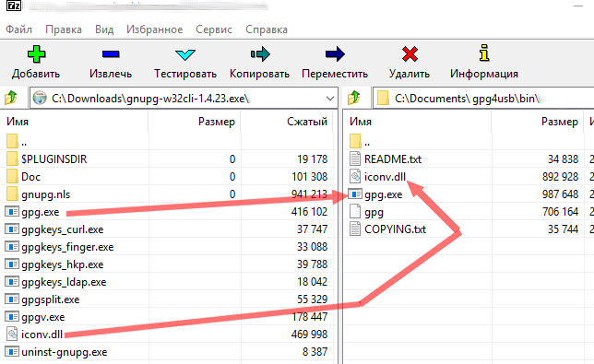Screen dimensions: 594x364
Task: Select parent folder '..' in right panel
Action: click(367, 143)
